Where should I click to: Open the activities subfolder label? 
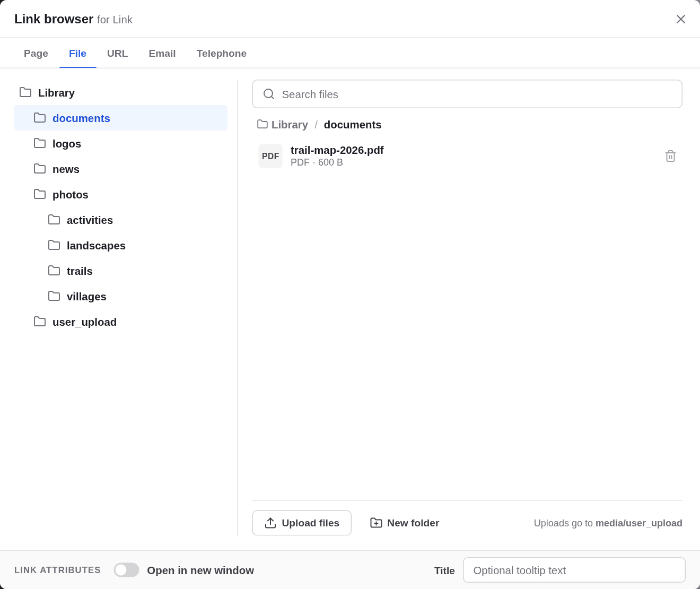90,220
